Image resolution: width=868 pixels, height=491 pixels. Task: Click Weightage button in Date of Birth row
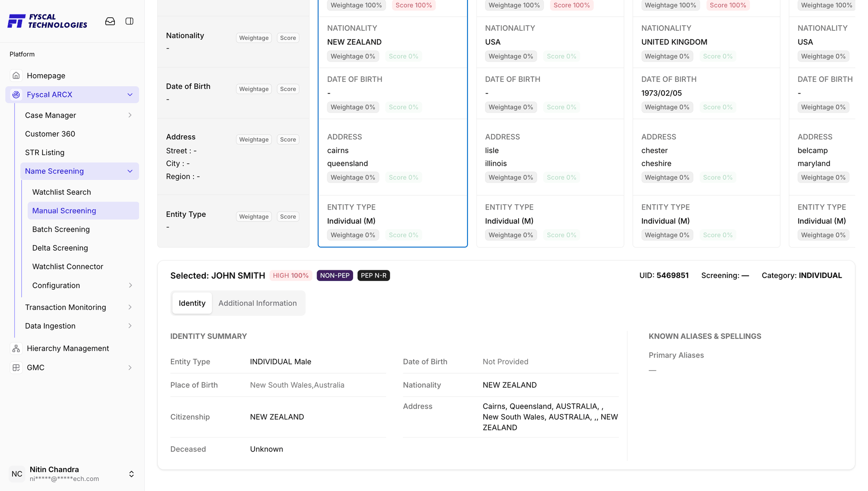coord(254,89)
